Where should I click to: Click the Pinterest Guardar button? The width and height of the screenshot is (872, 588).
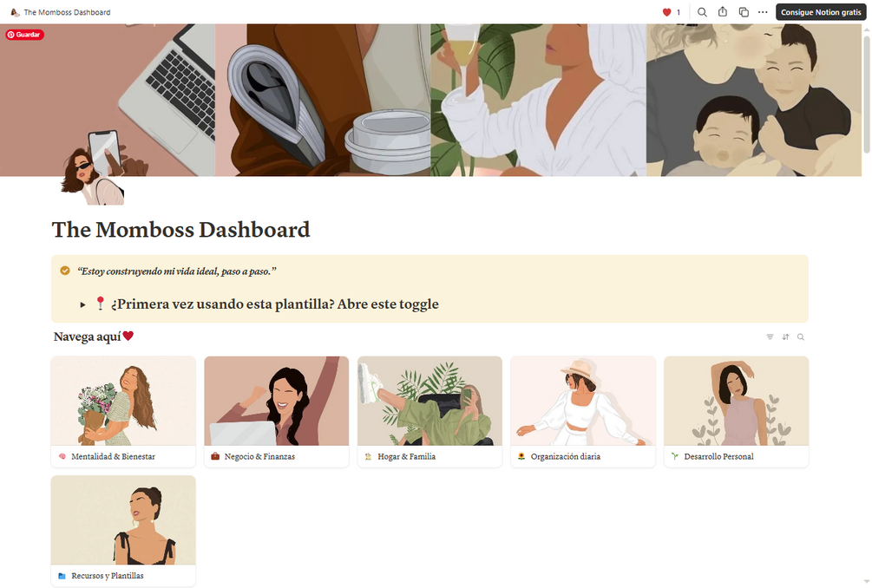pyautogui.click(x=24, y=35)
